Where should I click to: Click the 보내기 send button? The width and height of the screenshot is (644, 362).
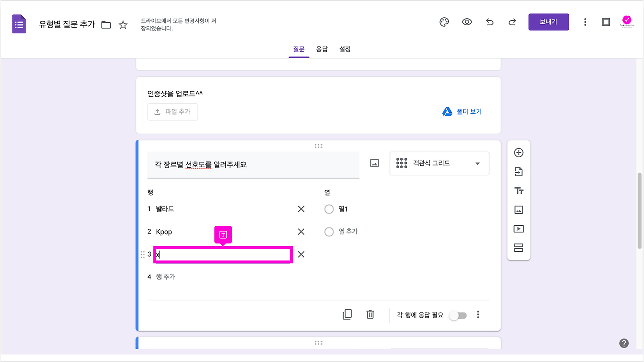pyautogui.click(x=548, y=22)
